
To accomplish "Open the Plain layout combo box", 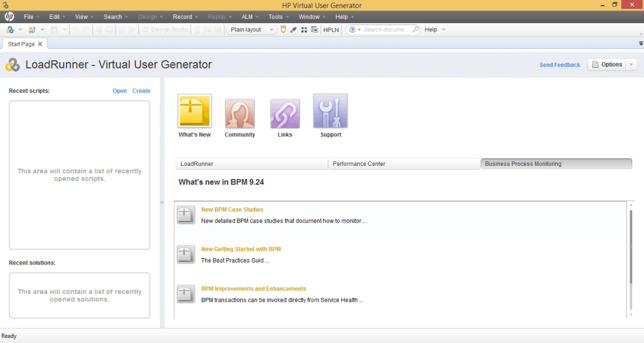I will click(x=252, y=30).
